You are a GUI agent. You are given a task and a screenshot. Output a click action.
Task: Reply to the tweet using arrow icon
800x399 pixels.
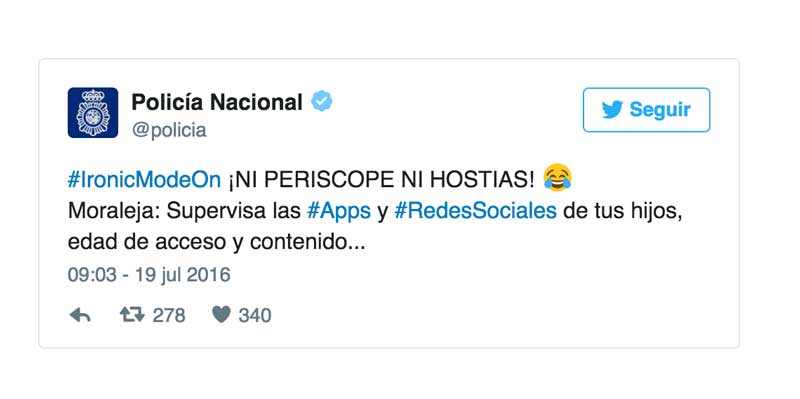80,315
